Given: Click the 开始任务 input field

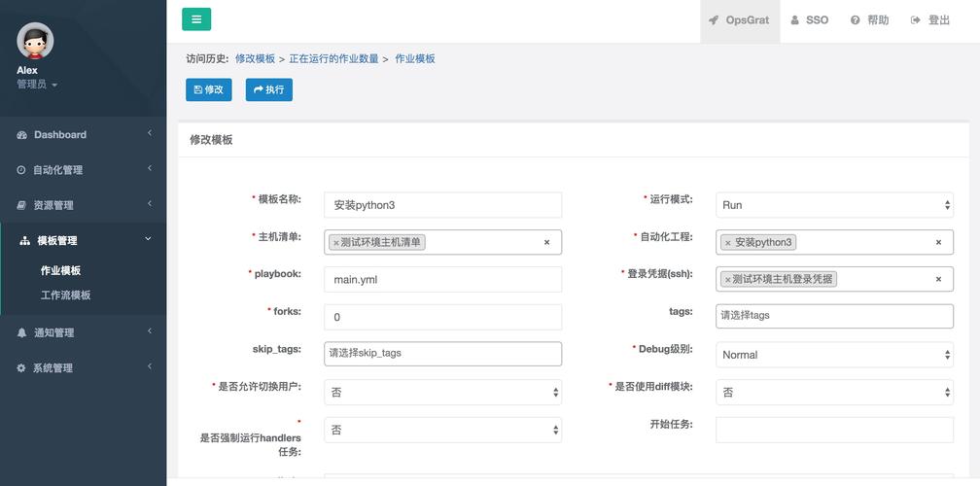Looking at the screenshot, I should (x=834, y=430).
